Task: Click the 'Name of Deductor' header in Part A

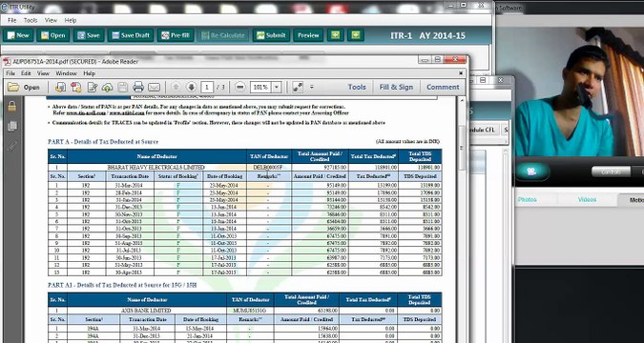Action: coord(156,156)
